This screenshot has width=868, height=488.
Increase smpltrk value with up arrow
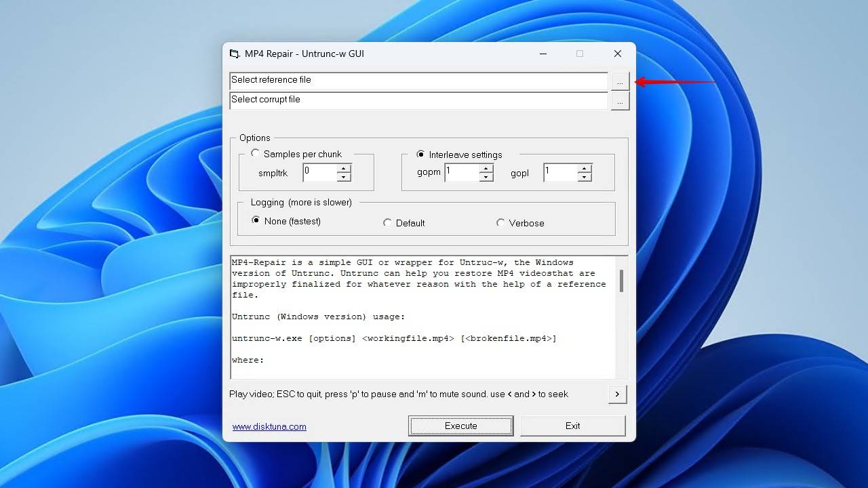[x=344, y=169]
